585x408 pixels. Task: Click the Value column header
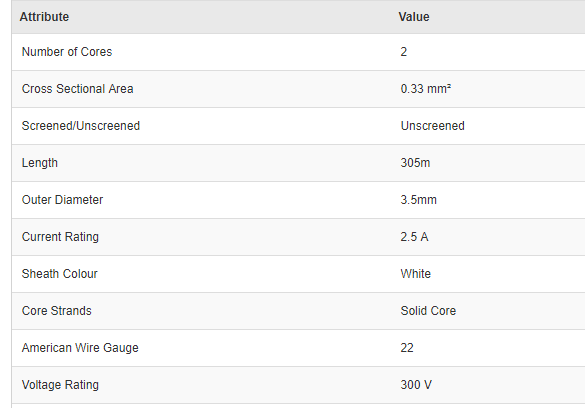point(414,17)
